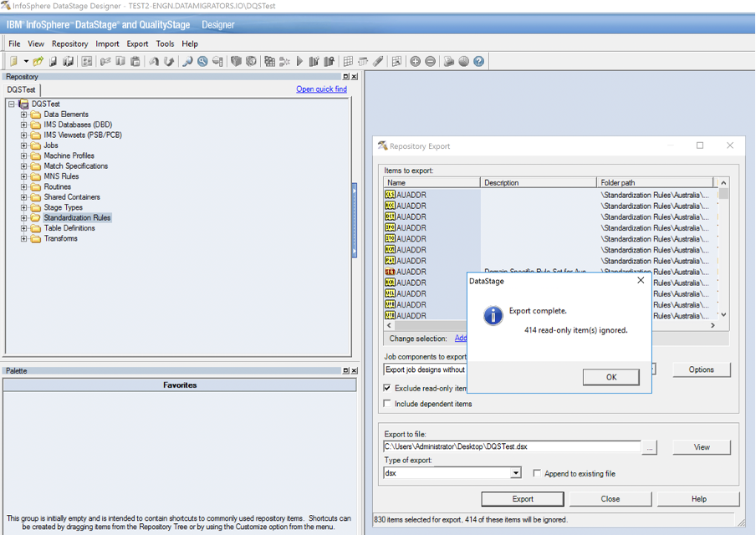Click the Open folder toolbar icon
The width and height of the screenshot is (756, 535).
pyautogui.click(x=38, y=61)
